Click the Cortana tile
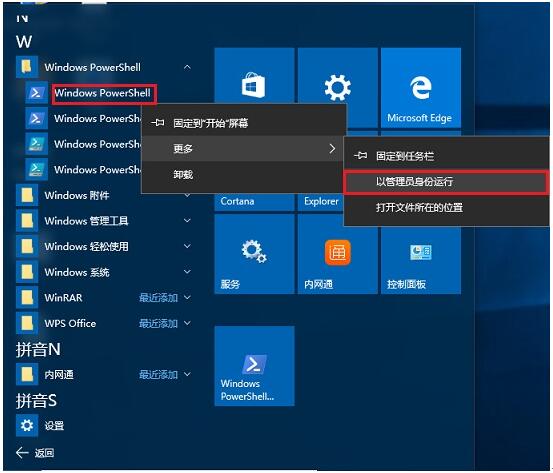 tap(254, 202)
